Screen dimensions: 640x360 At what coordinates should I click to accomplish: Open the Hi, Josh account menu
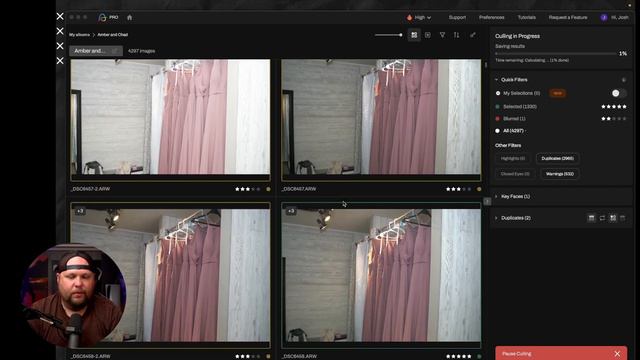click(620, 18)
